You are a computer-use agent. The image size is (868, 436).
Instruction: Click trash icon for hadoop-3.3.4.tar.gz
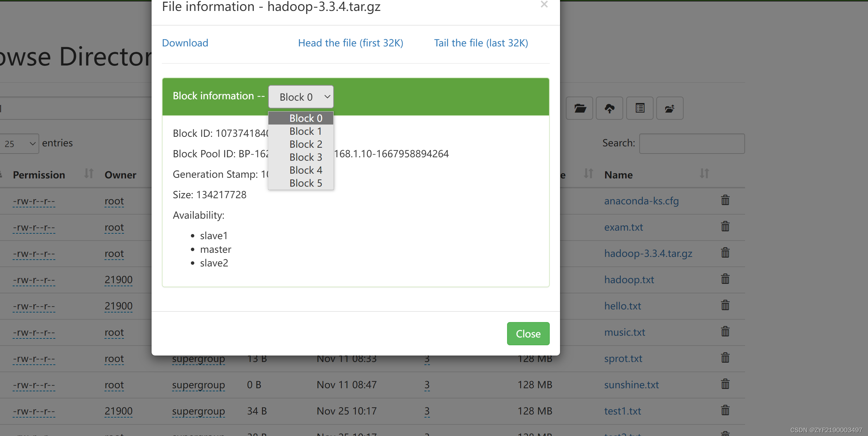tap(725, 253)
